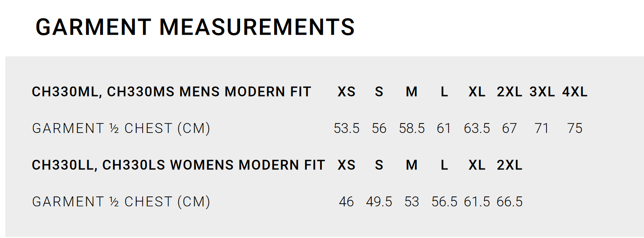This screenshot has width=644, height=238.
Task: Click the womens XS size column header
Action: coord(346,165)
